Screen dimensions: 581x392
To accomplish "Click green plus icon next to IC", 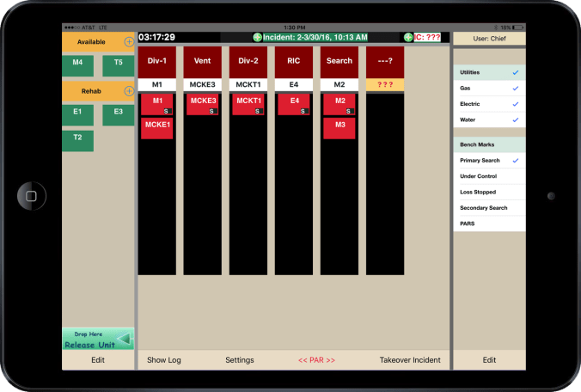I will point(408,38).
